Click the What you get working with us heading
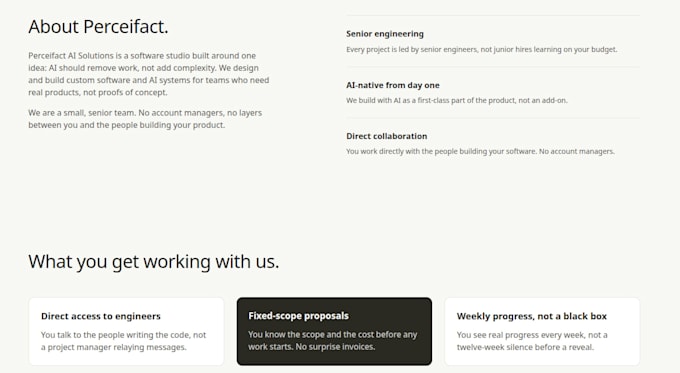Viewport: 680px width, 373px height. tap(154, 262)
